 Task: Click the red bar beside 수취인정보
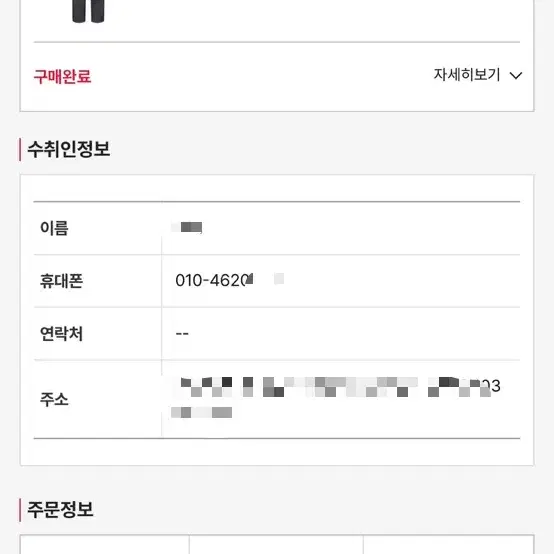click(x=20, y=149)
